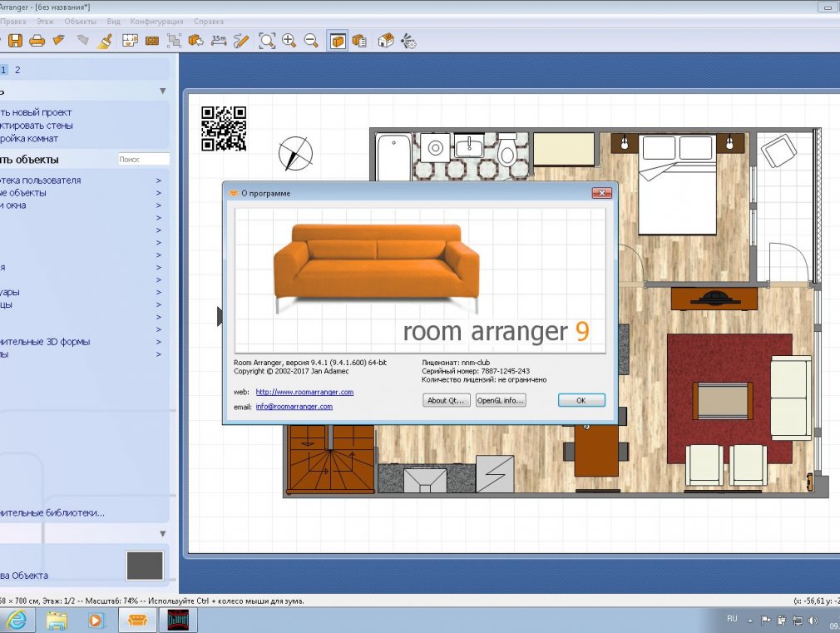
Task: Click the 'ктировать стены' sidebar link
Action: 37,126
